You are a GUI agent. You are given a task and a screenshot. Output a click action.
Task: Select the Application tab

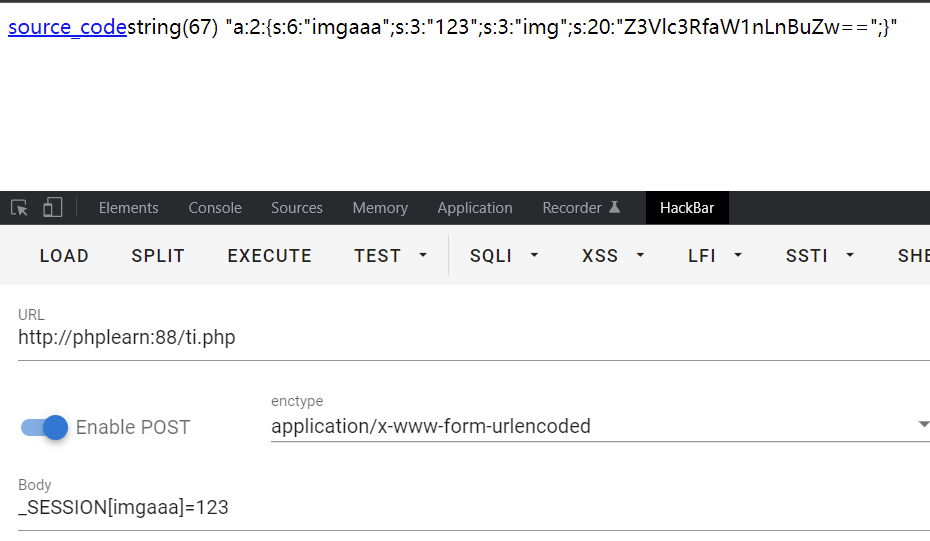click(475, 208)
